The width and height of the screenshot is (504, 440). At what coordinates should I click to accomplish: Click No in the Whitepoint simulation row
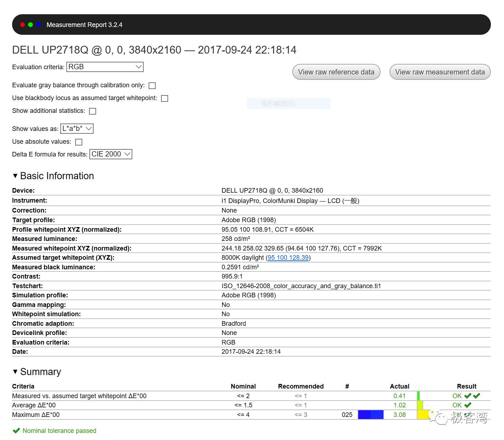point(226,314)
